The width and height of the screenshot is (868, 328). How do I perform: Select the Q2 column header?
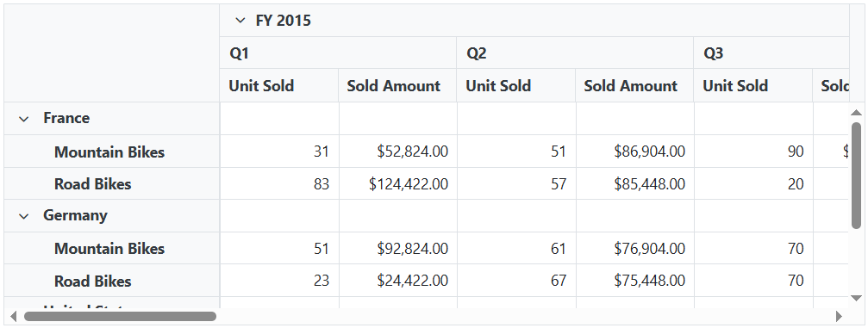click(575, 53)
